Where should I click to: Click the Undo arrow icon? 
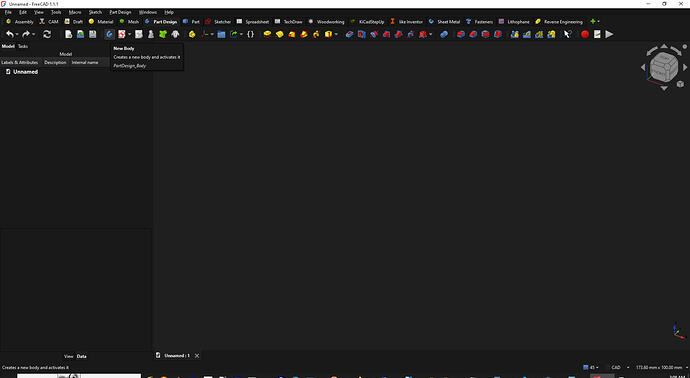(10, 34)
